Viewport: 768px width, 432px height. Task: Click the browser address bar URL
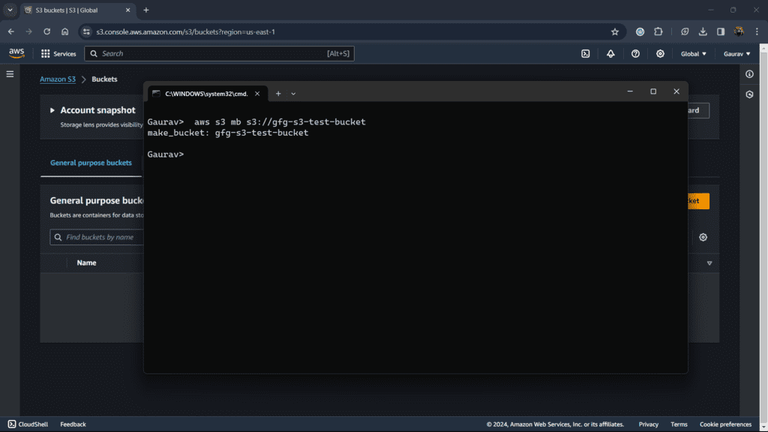point(186,32)
